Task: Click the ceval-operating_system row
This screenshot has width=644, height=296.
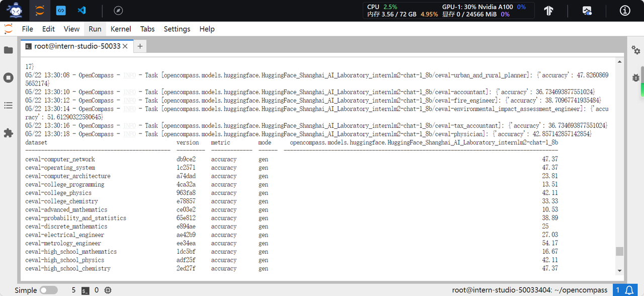Action: coord(291,168)
